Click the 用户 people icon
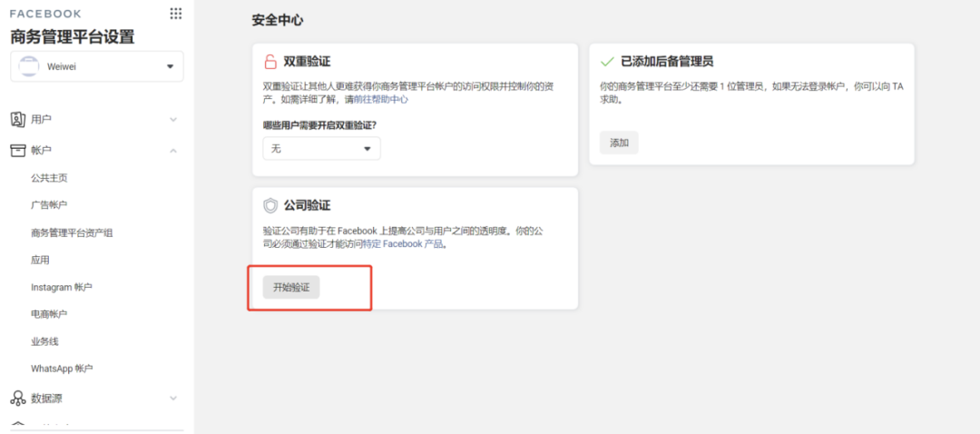The height and width of the screenshot is (434, 980). point(18,119)
